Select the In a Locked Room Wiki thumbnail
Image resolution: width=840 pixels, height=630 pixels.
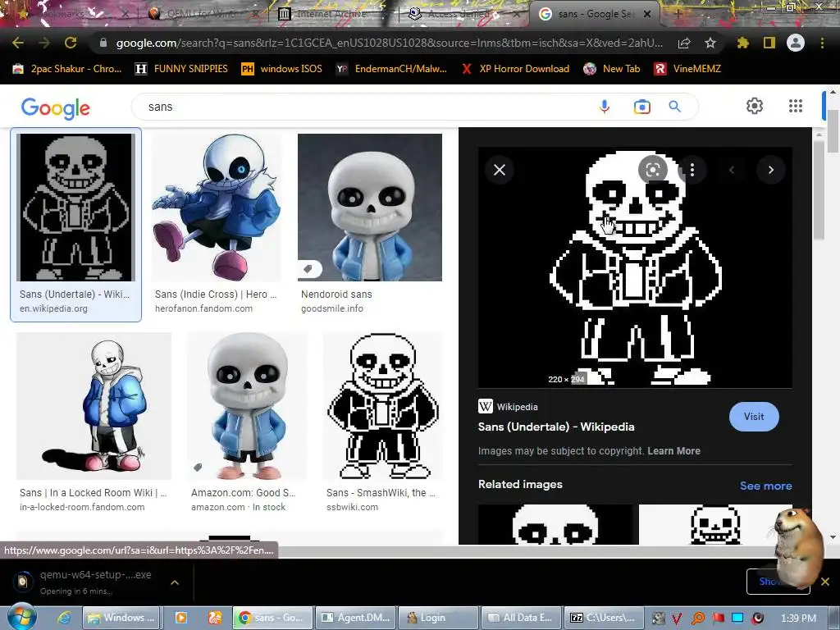[x=94, y=405]
